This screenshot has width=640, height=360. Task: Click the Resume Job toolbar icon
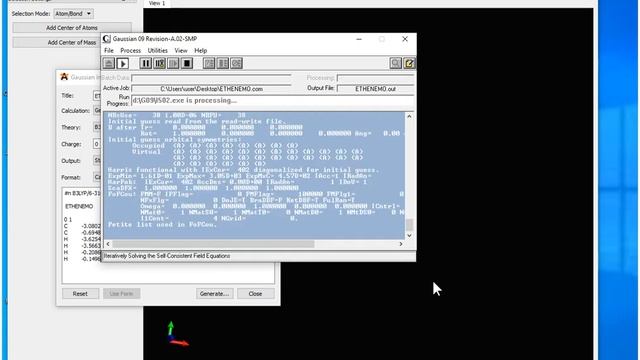point(173,63)
